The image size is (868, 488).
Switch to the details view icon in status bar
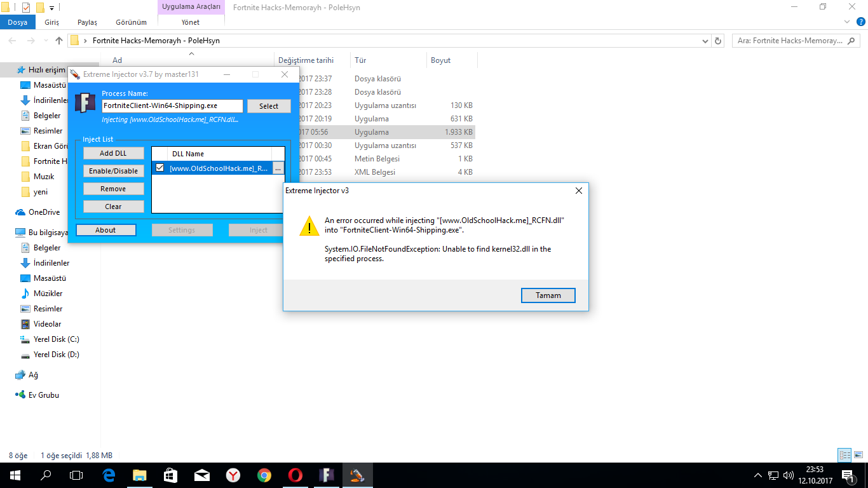click(844, 455)
